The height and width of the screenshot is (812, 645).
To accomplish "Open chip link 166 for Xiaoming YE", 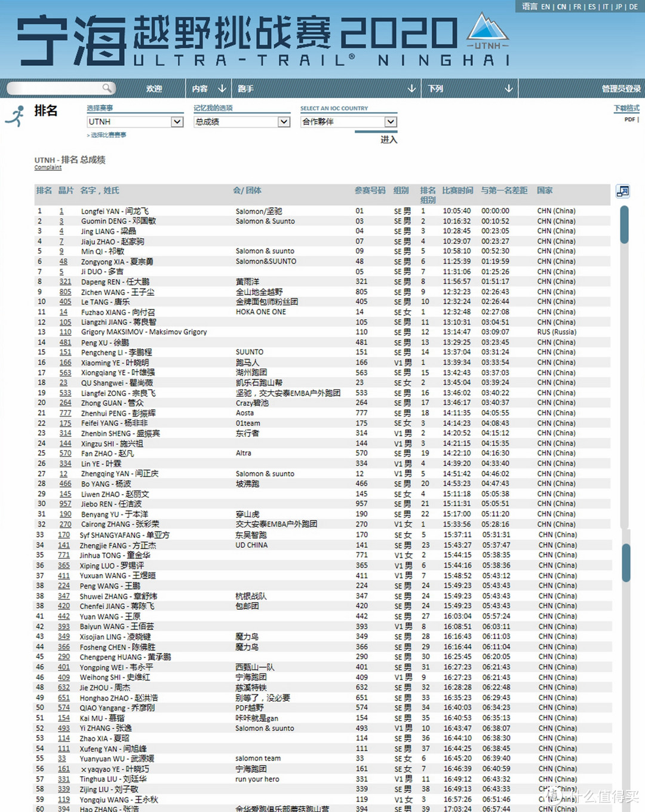I will (x=65, y=363).
